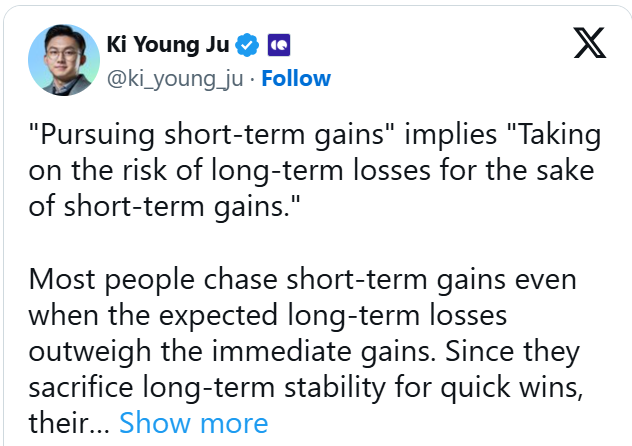632x446 pixels.
Task: Click the dot separator before Follow
Action: click(252, 78)
